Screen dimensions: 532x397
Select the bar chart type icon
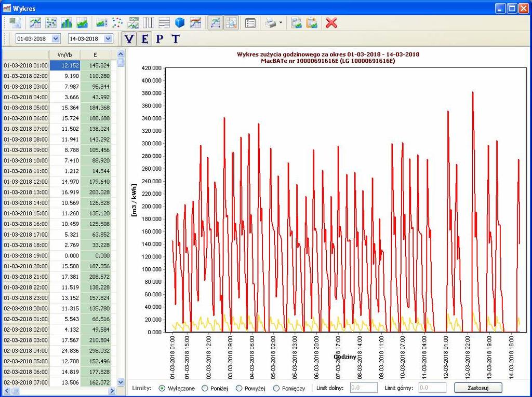[66, 23]
